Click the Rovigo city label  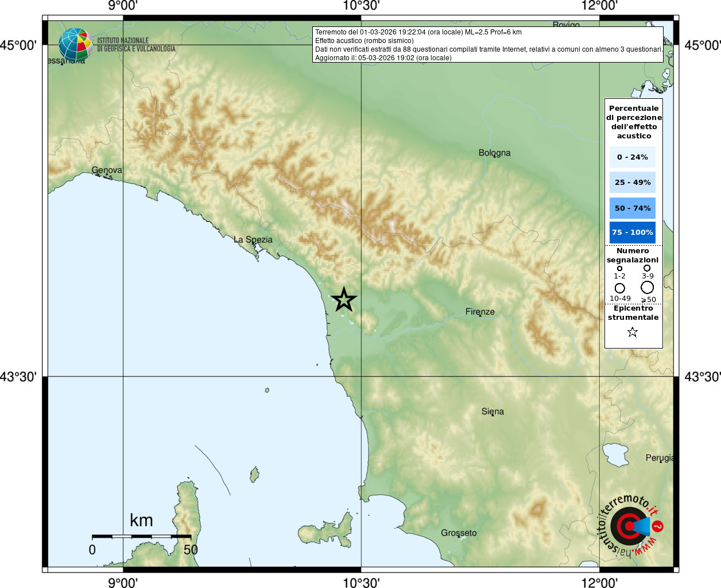(566, 25)
